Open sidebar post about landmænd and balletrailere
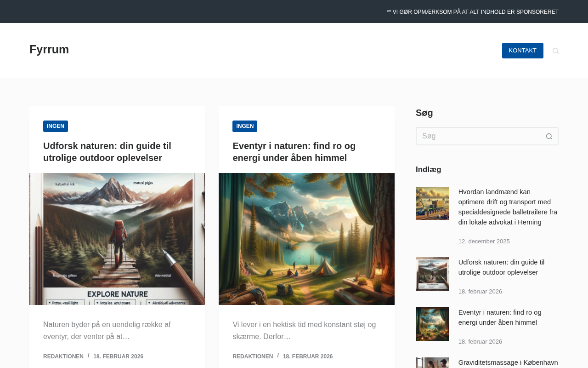The height and width of the screenshot is (368, 588). coord(508,207)
